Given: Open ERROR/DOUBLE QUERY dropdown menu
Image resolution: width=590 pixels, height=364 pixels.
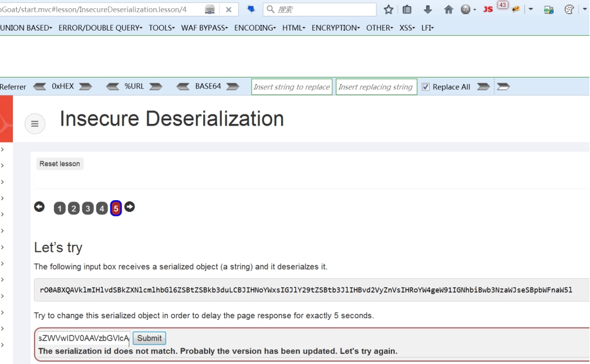Looking at the screenshot, I should [100, 28].
